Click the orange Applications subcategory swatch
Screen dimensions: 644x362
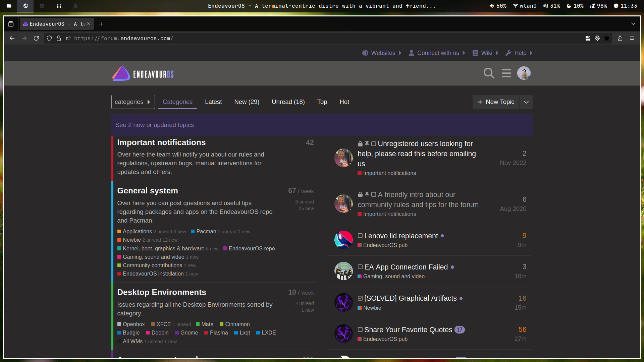click(x=119, y=232)
